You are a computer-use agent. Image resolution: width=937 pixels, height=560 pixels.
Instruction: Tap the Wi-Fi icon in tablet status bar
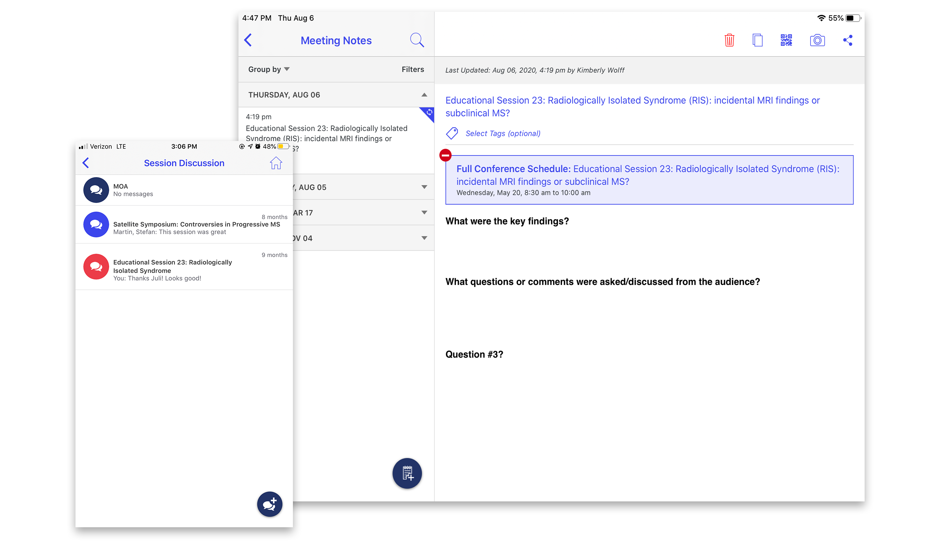pyautogui.click(x=821, y=18)
